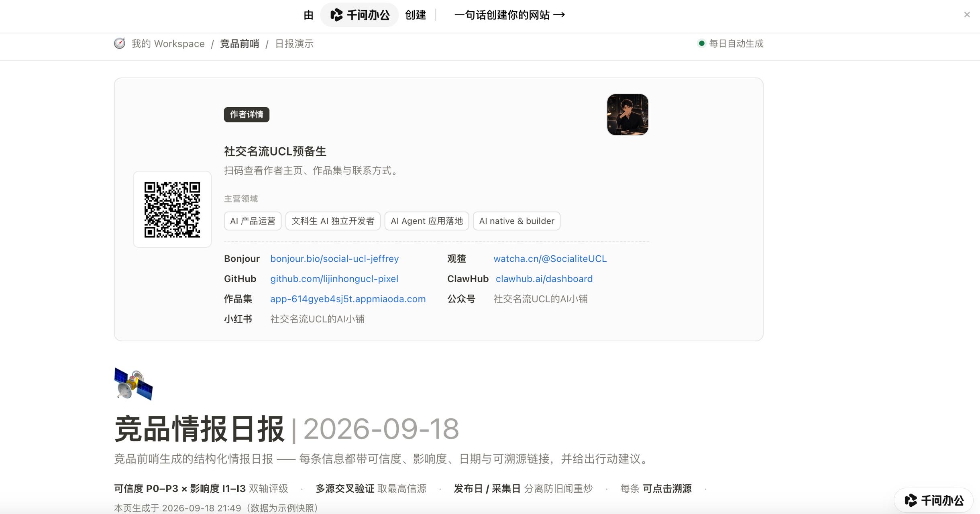Screen dimensions: 980x514
Task: Click the satellite emoji icon
Action: (x=133, y=384)
